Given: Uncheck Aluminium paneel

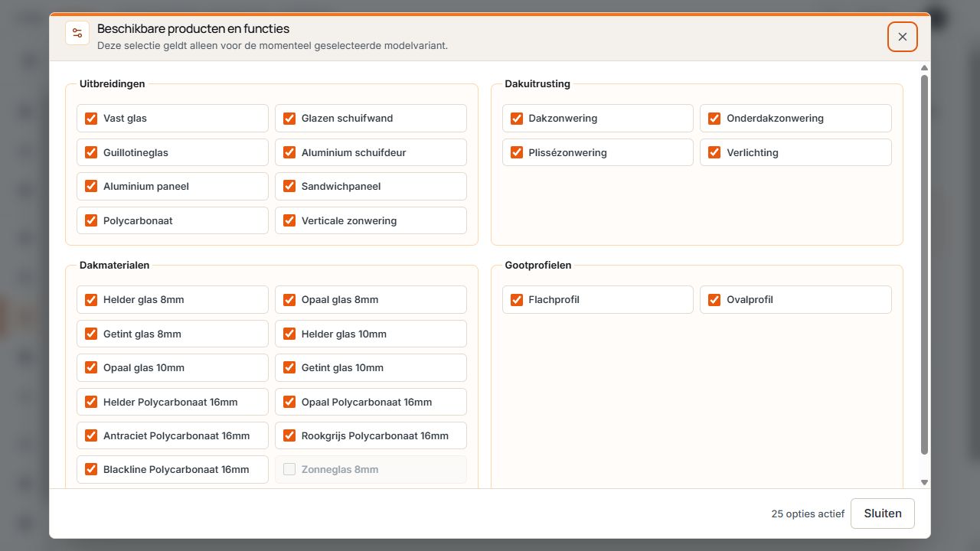Looking at the screenshot, I should (x=91, y=187).
